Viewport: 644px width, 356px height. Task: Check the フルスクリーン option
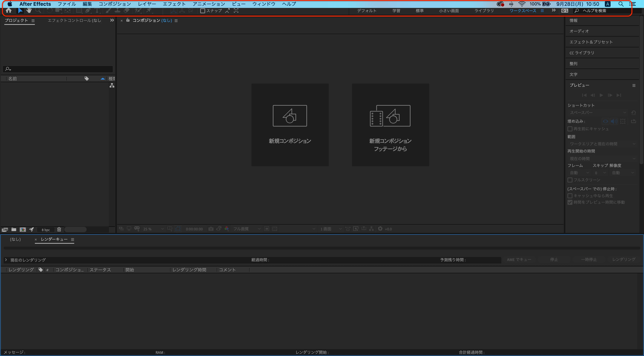(570, 180)
